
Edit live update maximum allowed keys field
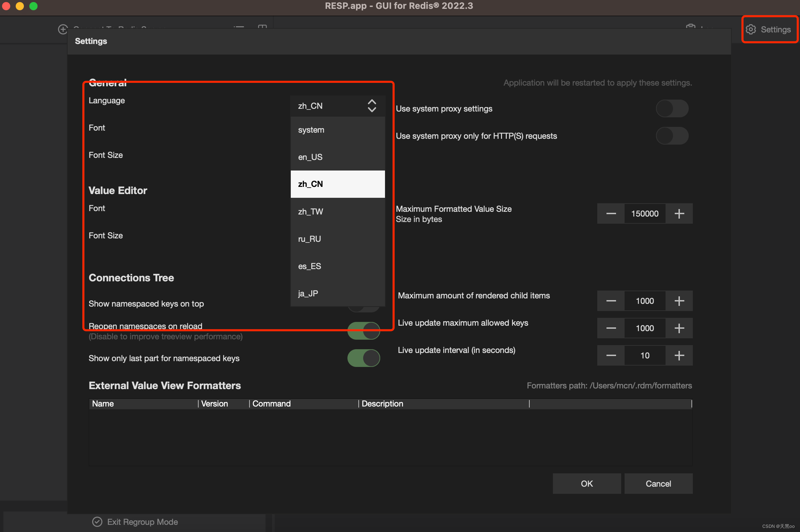645,328
